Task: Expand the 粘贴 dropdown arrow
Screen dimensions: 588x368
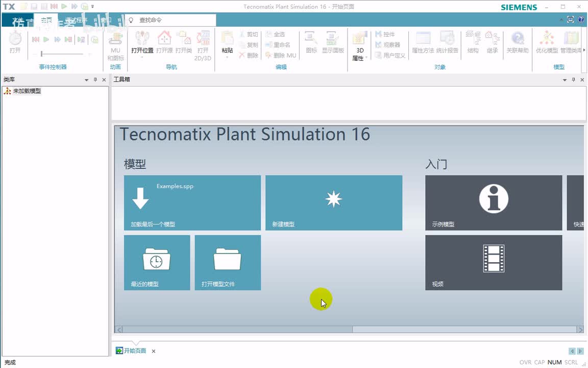Action: coord(227,58)
